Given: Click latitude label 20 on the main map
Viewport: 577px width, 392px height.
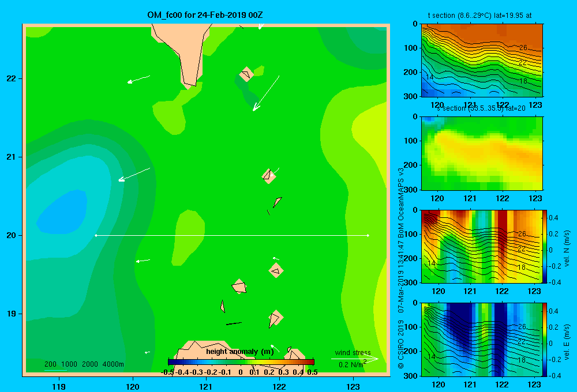Looking at the screenshot, I should pyautogui.click(x=12, y=235).
